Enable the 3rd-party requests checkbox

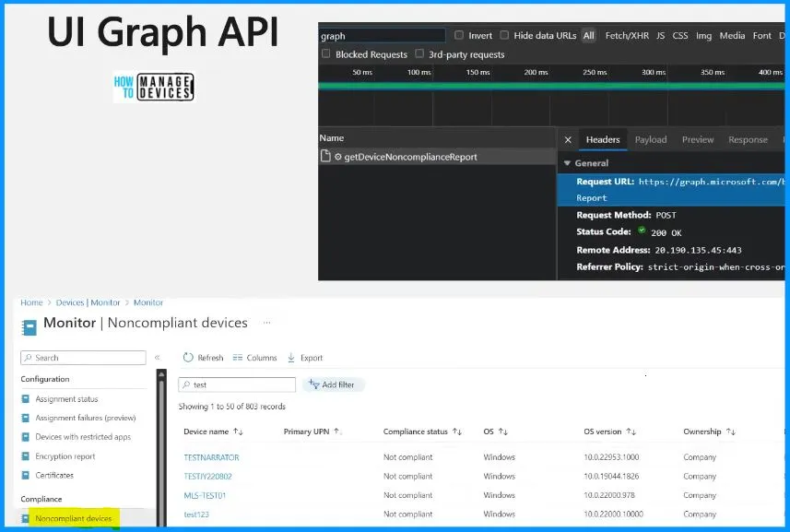[419, 53]
